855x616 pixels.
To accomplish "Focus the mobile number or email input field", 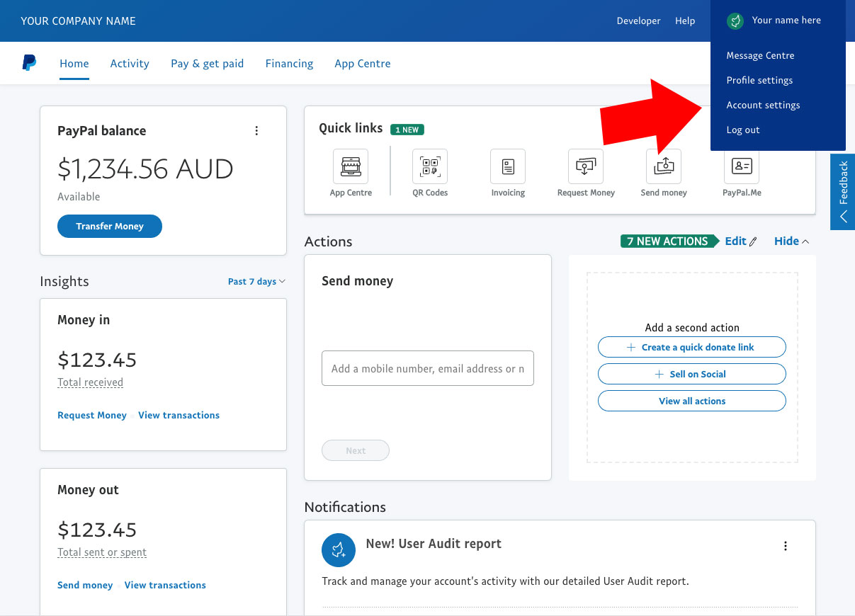I will [x=428, y=368].
